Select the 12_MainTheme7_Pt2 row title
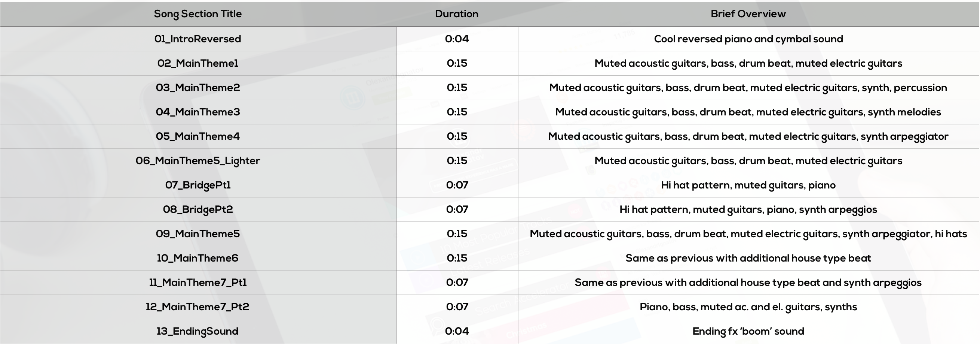980x344 pixels. [197, 307]
